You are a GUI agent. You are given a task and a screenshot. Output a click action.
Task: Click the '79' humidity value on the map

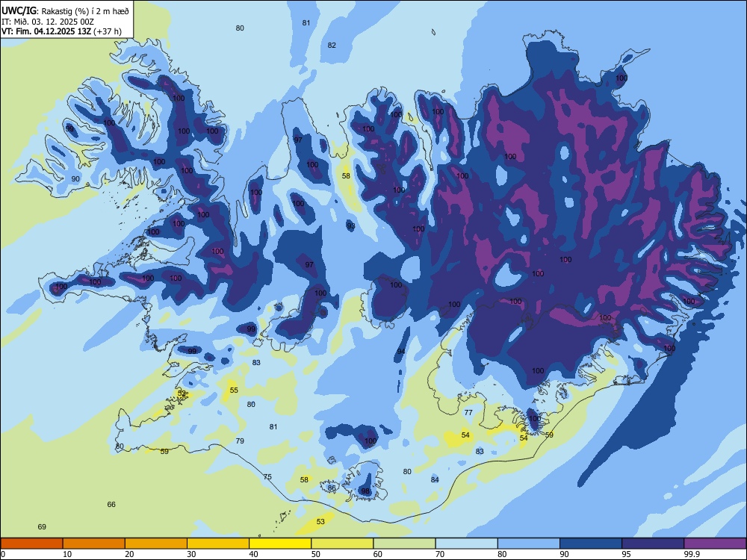(x=240, y=441)
